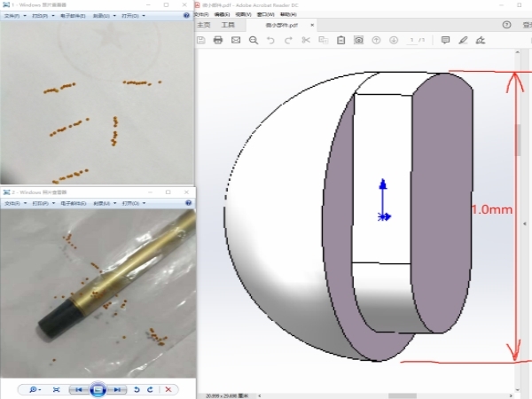This screenshot has width=532, height=399.
Task: Click the Acrobat horizontal scrollbar thumb
Action: 403,395
